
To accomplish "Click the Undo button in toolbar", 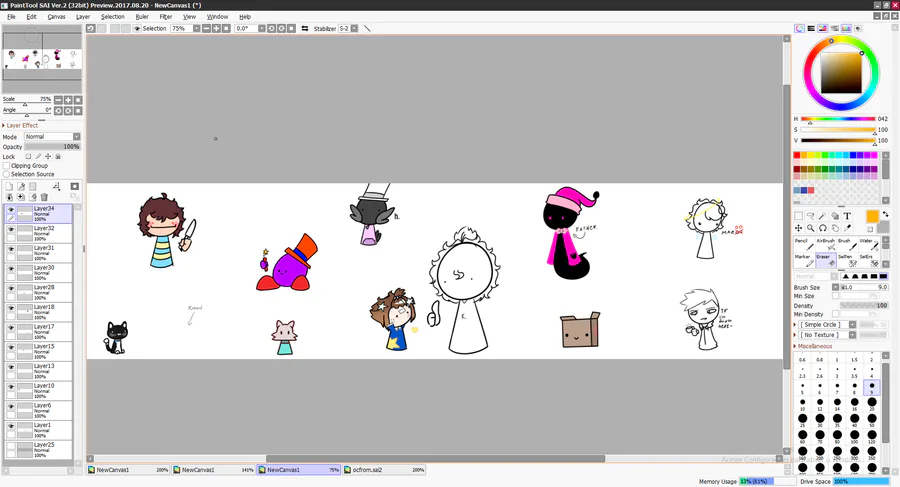I will pos(91,28).
